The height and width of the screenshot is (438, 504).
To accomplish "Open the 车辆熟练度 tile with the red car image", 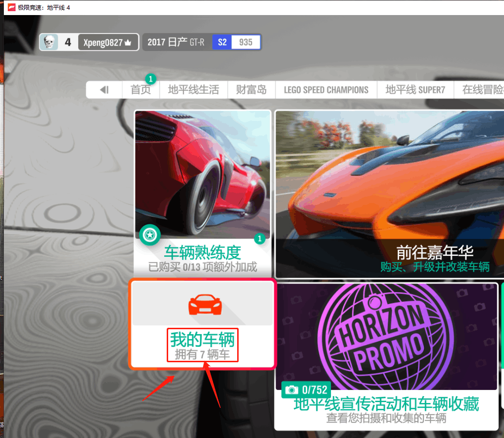I will [x=203, y=194].
